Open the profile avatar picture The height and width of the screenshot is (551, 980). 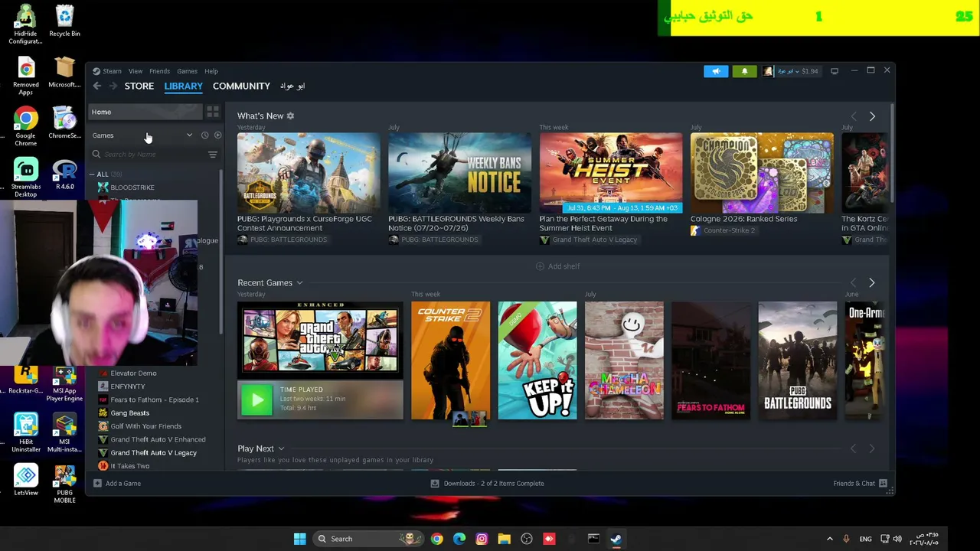click(x=768, y=71)
